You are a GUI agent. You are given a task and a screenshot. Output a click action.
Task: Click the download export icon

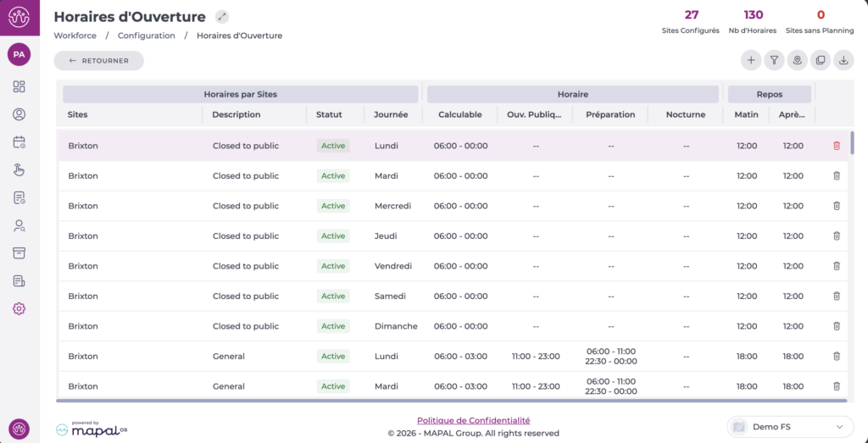pyautogui.click(x=843, y=60)
